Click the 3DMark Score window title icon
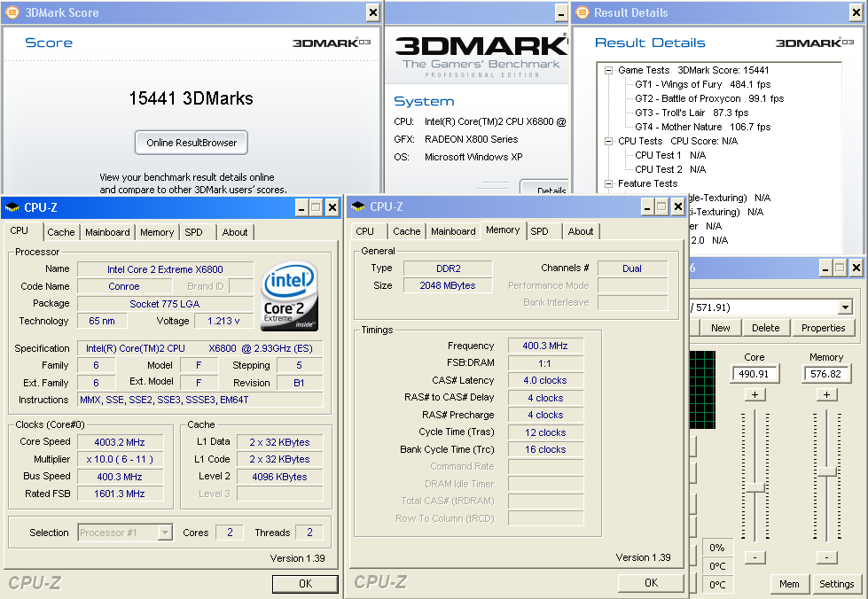Screen dimensions: 868x599 pyautogui.click(x=12, y=12)
